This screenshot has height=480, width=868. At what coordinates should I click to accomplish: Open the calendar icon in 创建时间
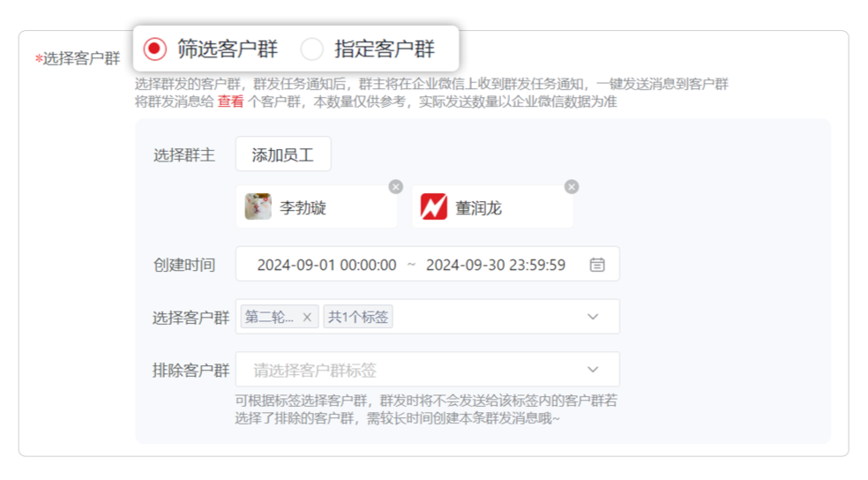pos(597,265)
